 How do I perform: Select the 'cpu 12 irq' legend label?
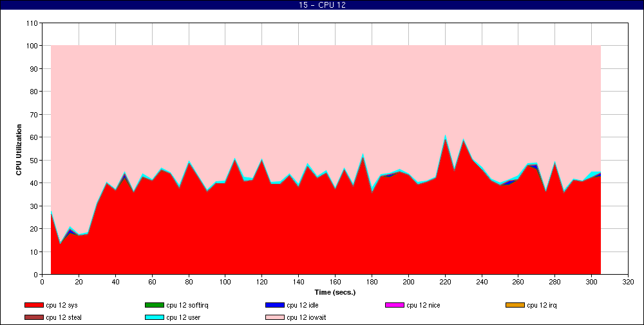pyautogui.click(x=542, y=305)
